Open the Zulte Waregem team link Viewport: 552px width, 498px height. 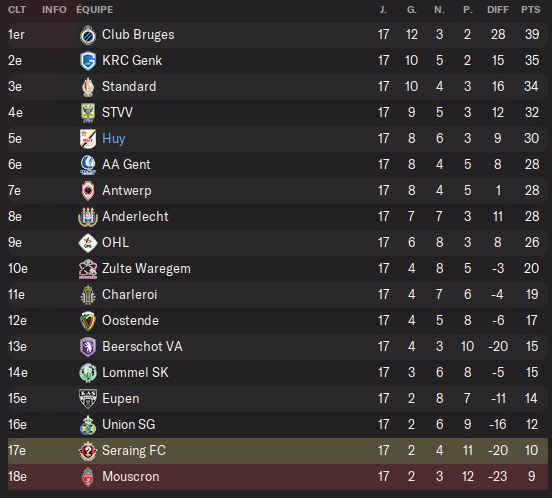146,269
